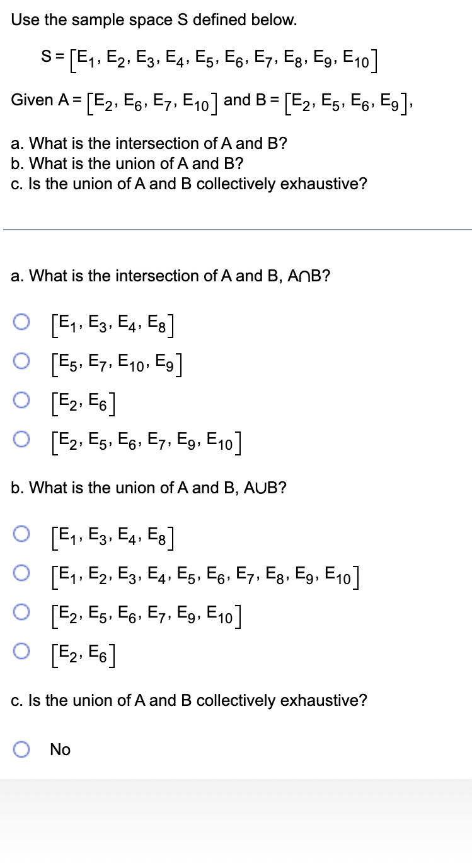Click the radio circle next to No

tap(22, 749)
